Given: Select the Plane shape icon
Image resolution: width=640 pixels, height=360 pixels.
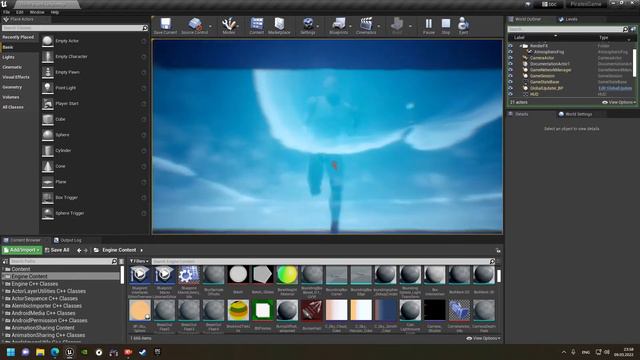Looking at the screenshot, I should tap(48, 182).
